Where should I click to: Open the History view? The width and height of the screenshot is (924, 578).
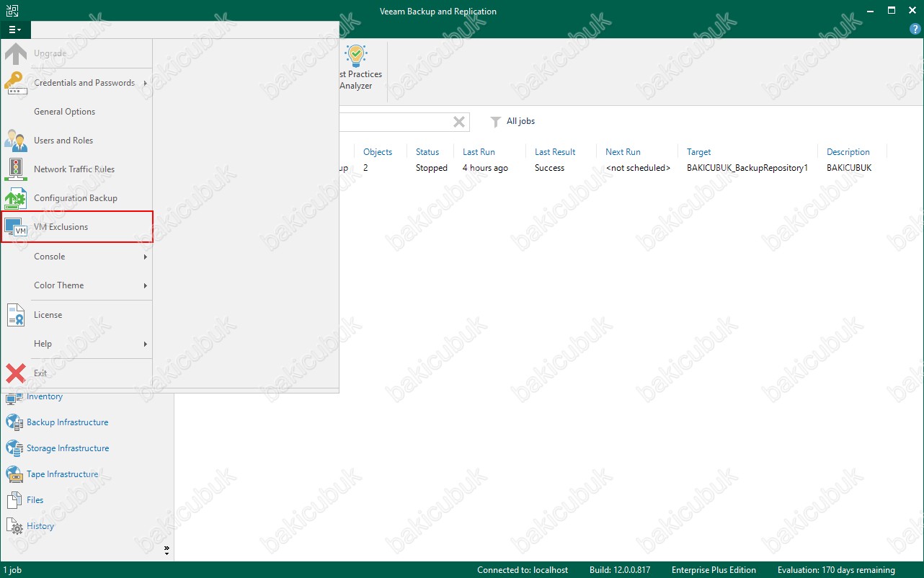[40, 526]
